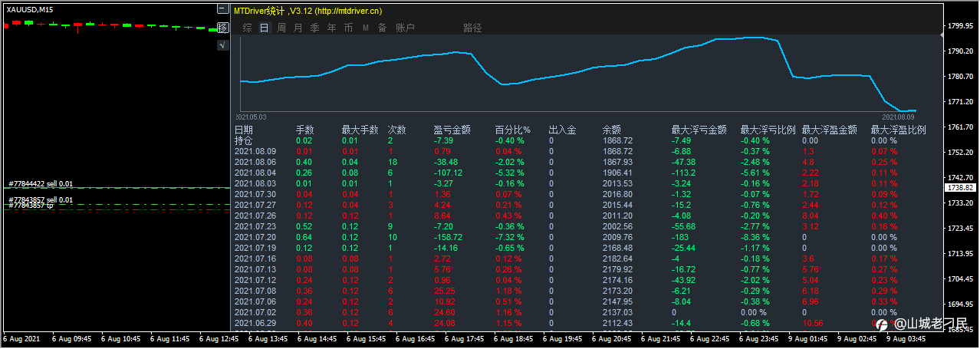This screenshot has width=980, height=349.
Task: Open the 账户 account tab
Action: click(405, 28)
